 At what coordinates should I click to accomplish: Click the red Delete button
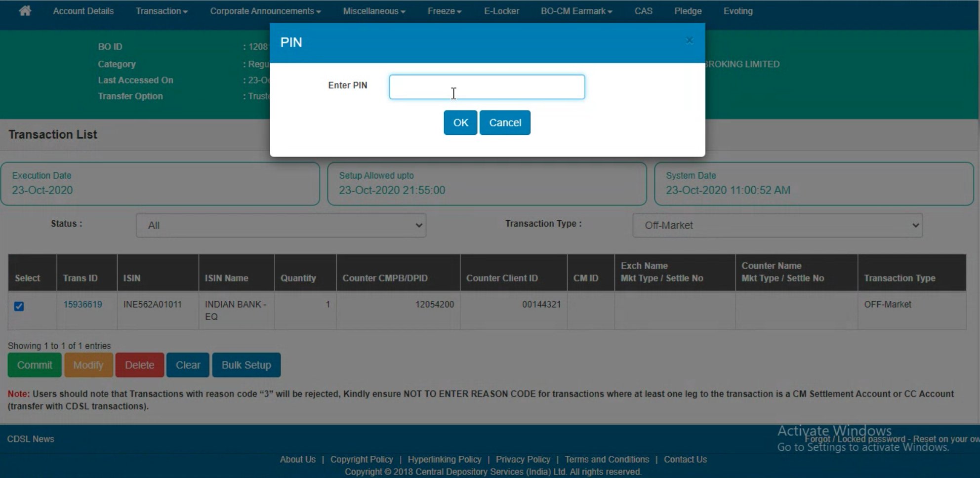[x=139, y=365]
